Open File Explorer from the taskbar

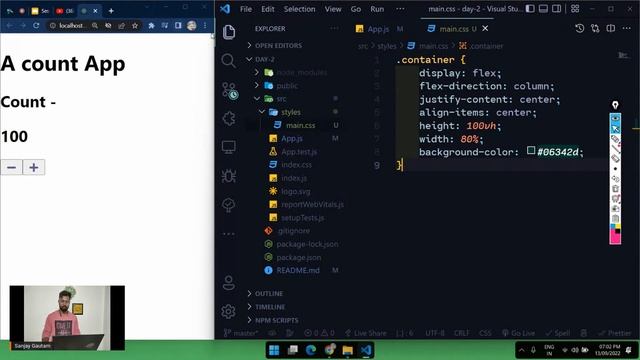click(347, 350)
